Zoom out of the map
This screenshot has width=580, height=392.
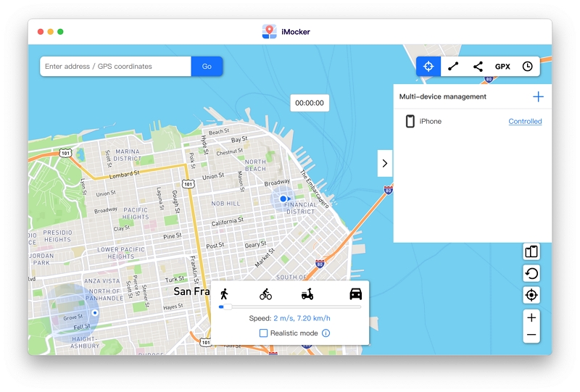531,335
